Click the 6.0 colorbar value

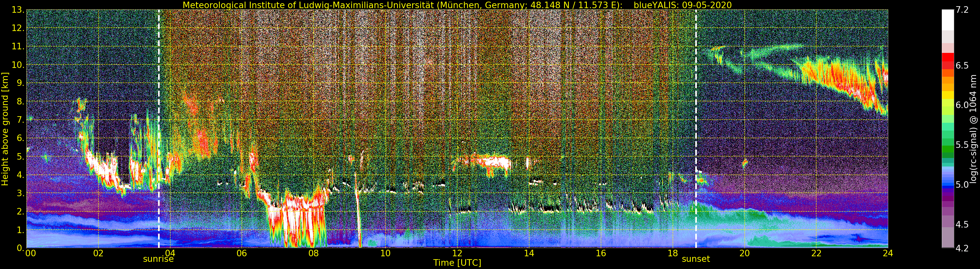962,105
